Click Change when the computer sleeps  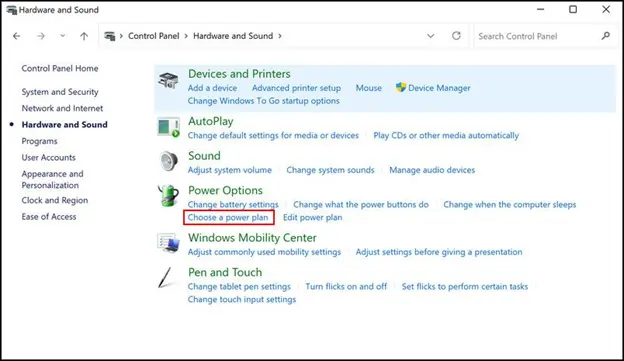509,205
